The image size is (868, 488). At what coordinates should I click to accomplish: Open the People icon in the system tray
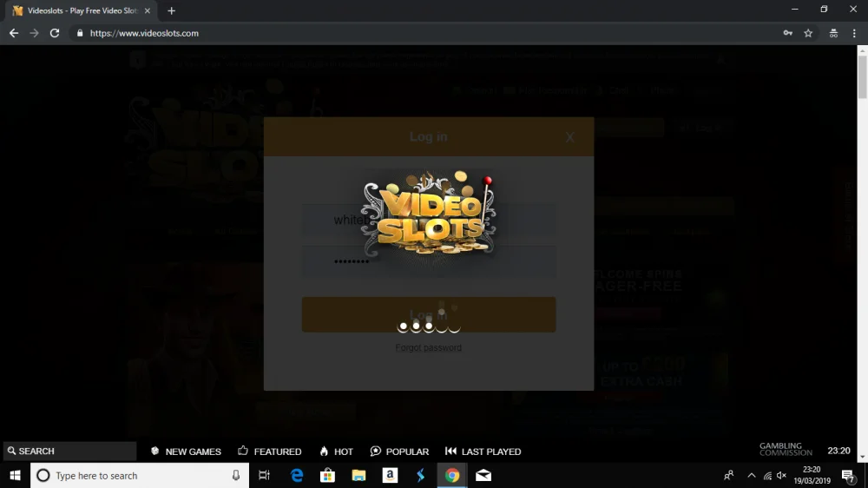pos(728,475)
